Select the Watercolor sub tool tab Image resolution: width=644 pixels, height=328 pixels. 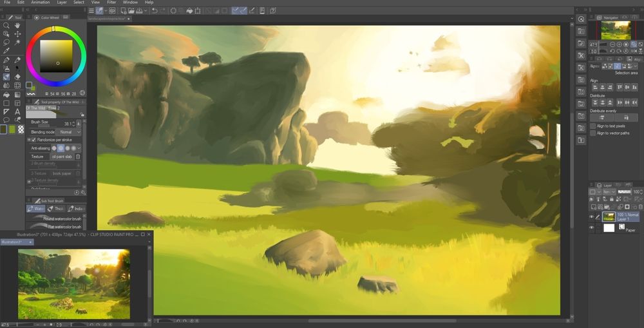pos(35,208)
